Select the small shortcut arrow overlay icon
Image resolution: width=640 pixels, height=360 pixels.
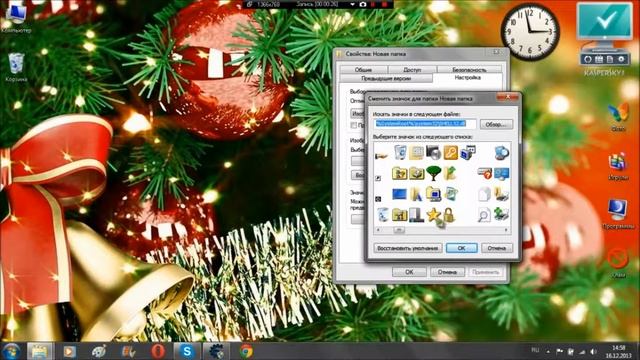pos(378,178)
